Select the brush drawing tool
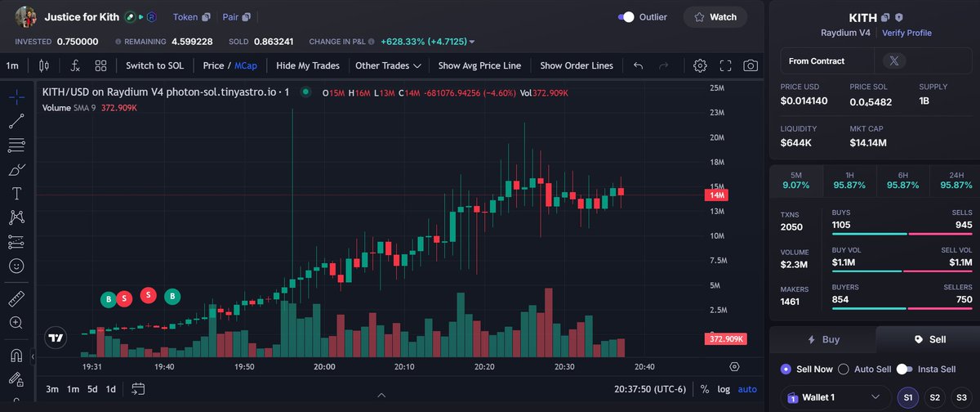Screen dimensions: 980x412 [x=16, y=170]
